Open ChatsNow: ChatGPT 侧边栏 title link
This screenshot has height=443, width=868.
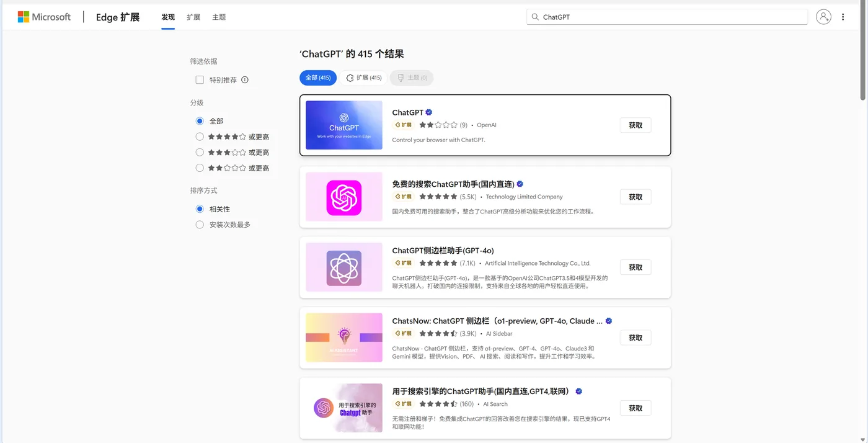pyautogui.click(x=497, y=321)
